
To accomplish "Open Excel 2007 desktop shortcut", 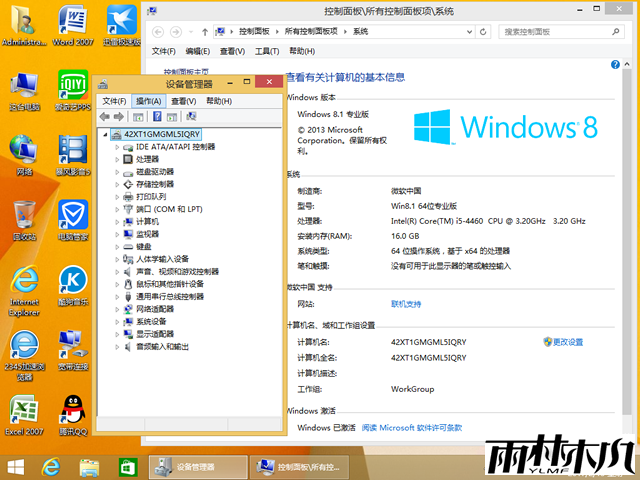I will click(24, 414).
